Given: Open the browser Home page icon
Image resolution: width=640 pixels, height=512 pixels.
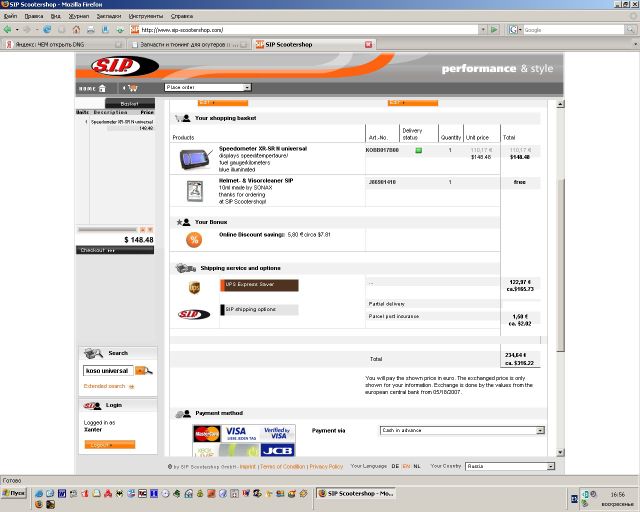Looking at the screenshot, I should [76, 29].
